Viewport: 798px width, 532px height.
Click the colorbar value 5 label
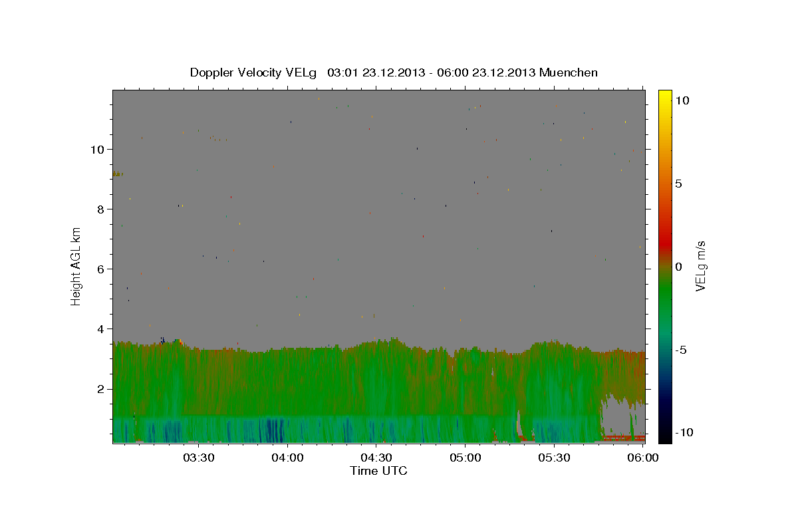(679, 184)
